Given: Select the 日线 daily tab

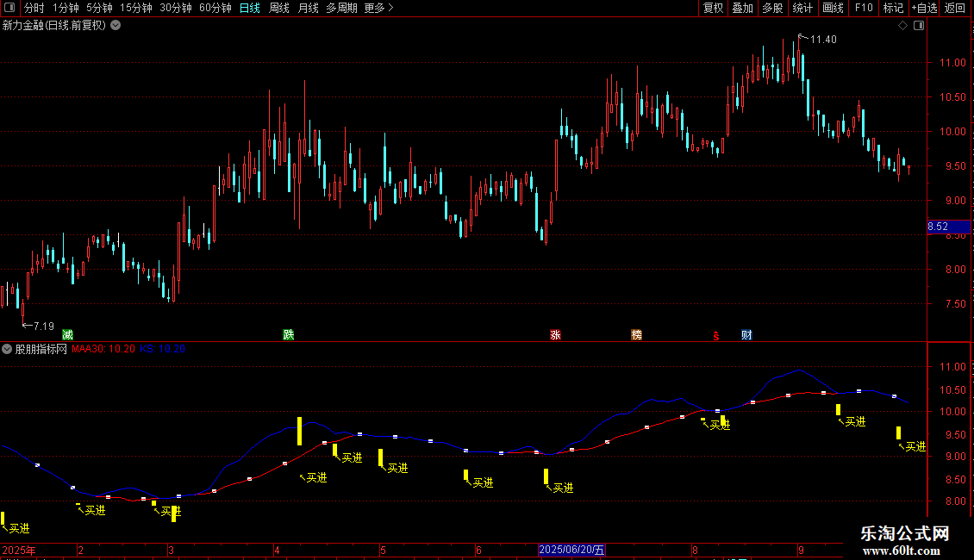Looking at the screenshot, I should click(x=250, y=8).
